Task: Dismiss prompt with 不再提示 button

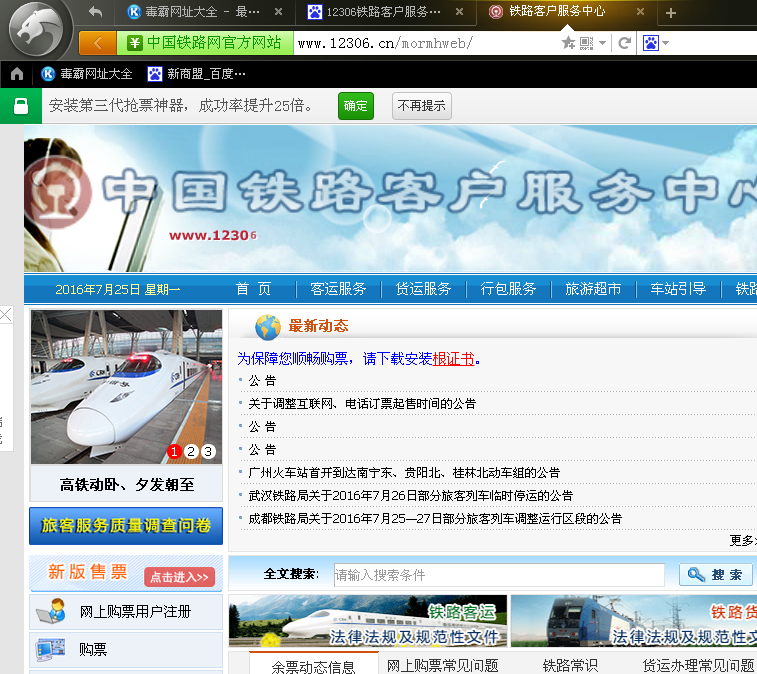Action: tap(421, 106)
